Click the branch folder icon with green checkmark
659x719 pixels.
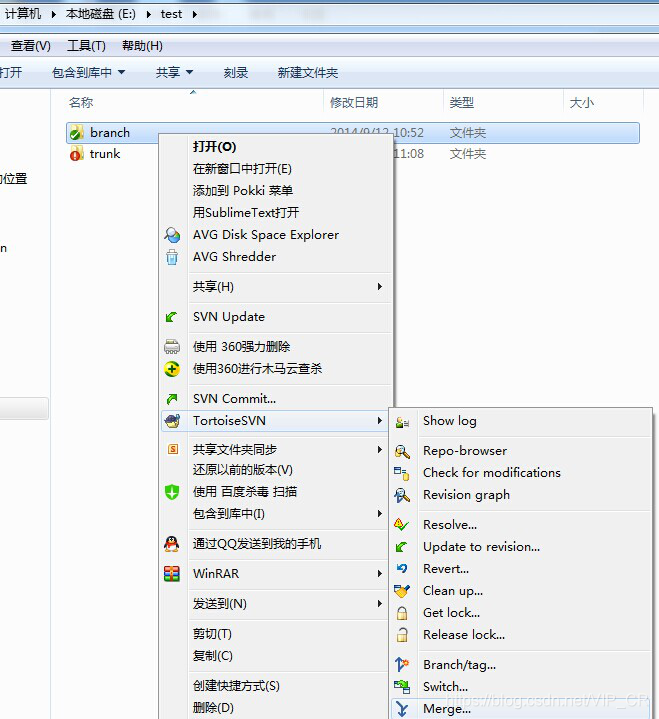[76, 133]
